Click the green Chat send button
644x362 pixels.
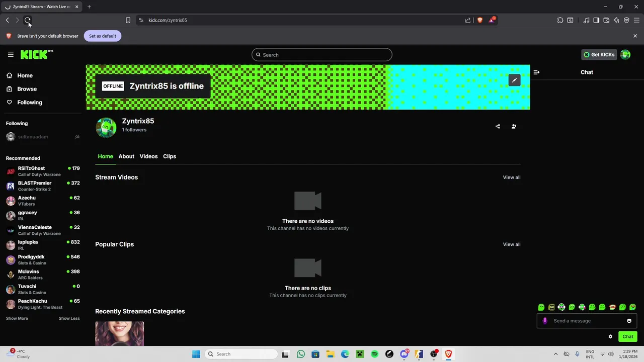point(628,337)
